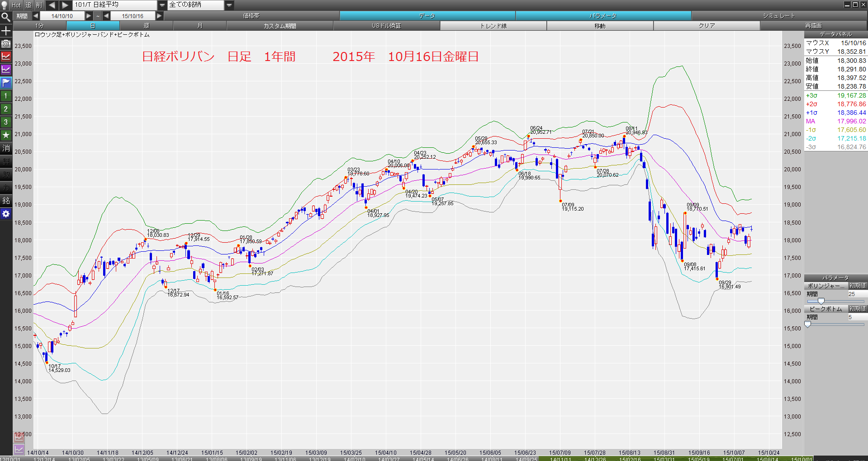Click the トレンド線 button
Image resolution: width=868 pixels, height=461 pixels.
(x=493, y=26)
